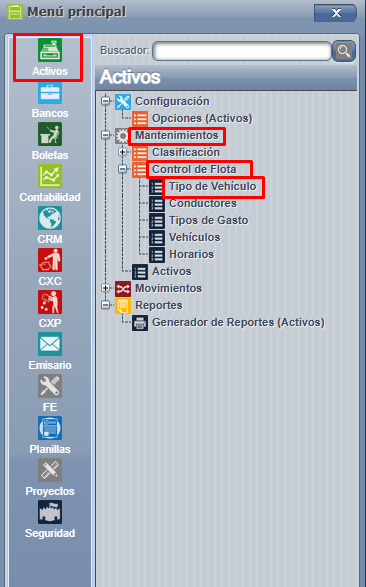Click the Generador de Reportes printer icon
Viewport: 366px width, 587px height.
click(140, 323)
